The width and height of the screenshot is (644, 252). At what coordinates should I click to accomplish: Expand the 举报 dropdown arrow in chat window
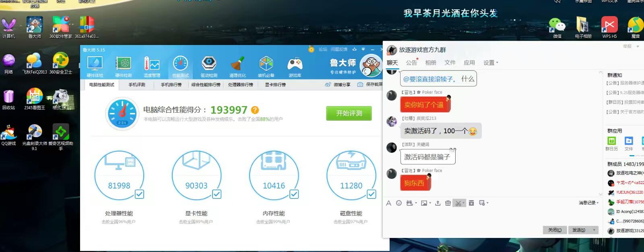638,47
